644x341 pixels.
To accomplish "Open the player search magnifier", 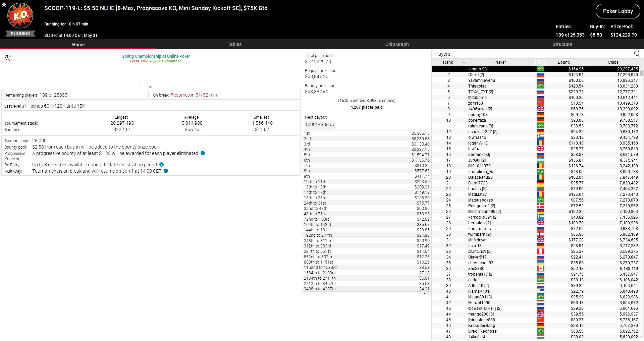I will (x=637, y=54).
